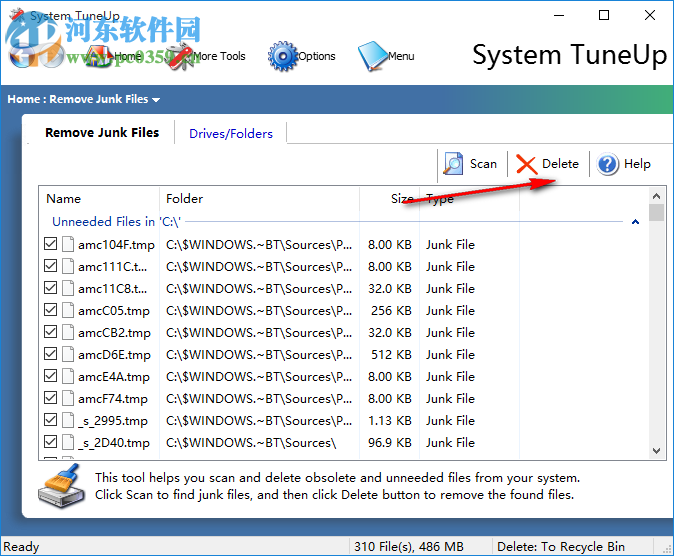
Task: Uncheck the amcE4A.tmp checkbox
Action: pos(50,376)
